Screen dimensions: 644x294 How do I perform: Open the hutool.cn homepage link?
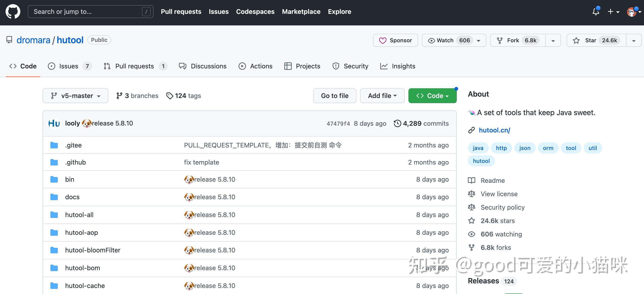(x=494, y=130)
